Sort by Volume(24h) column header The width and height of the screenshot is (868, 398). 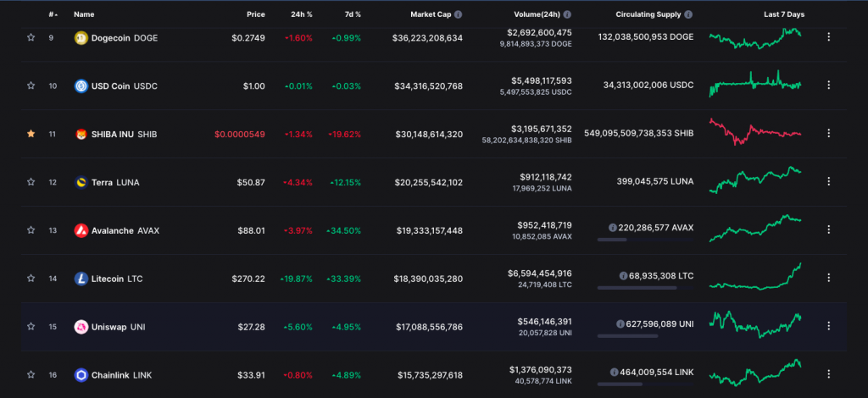click(x=537, y=14)
